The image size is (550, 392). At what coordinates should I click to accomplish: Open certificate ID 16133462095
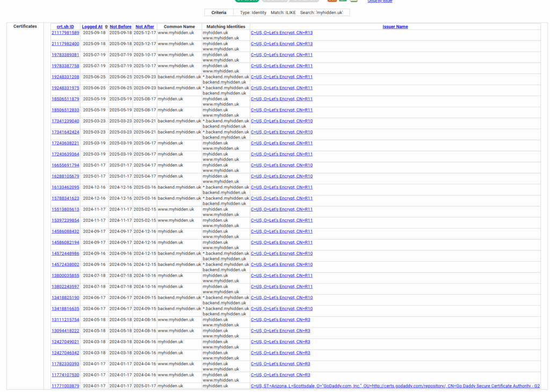tap(65, 187)
